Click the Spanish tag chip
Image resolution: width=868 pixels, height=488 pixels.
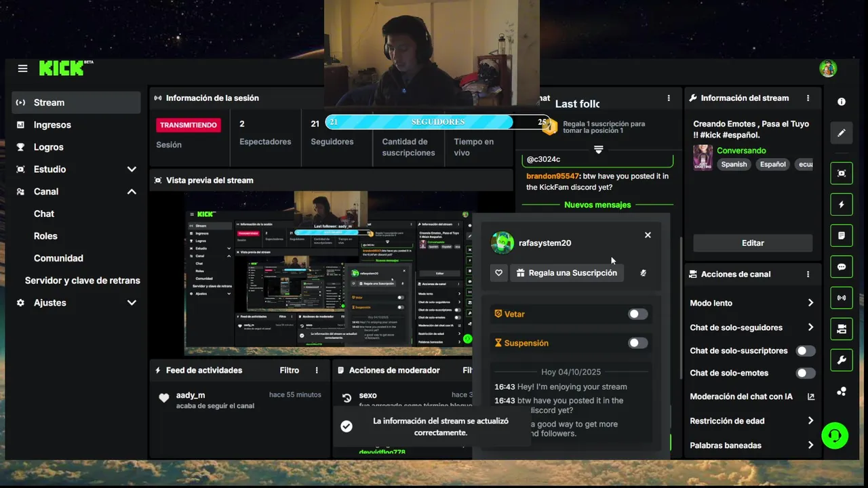[734, 164]
